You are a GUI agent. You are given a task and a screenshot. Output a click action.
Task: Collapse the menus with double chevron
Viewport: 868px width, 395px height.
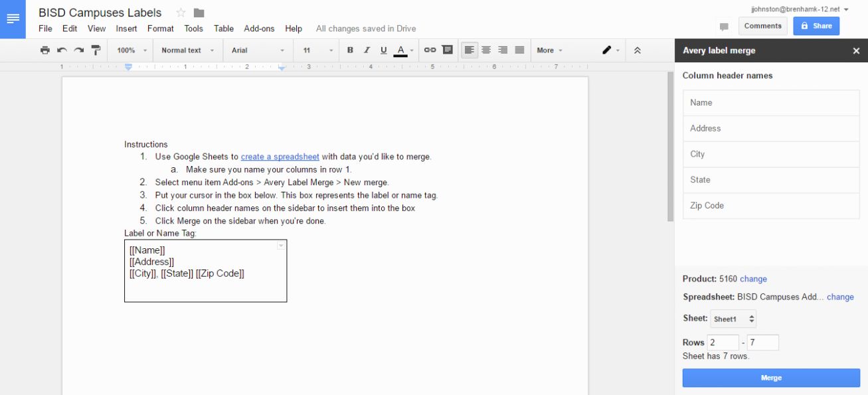click(637, 50)
